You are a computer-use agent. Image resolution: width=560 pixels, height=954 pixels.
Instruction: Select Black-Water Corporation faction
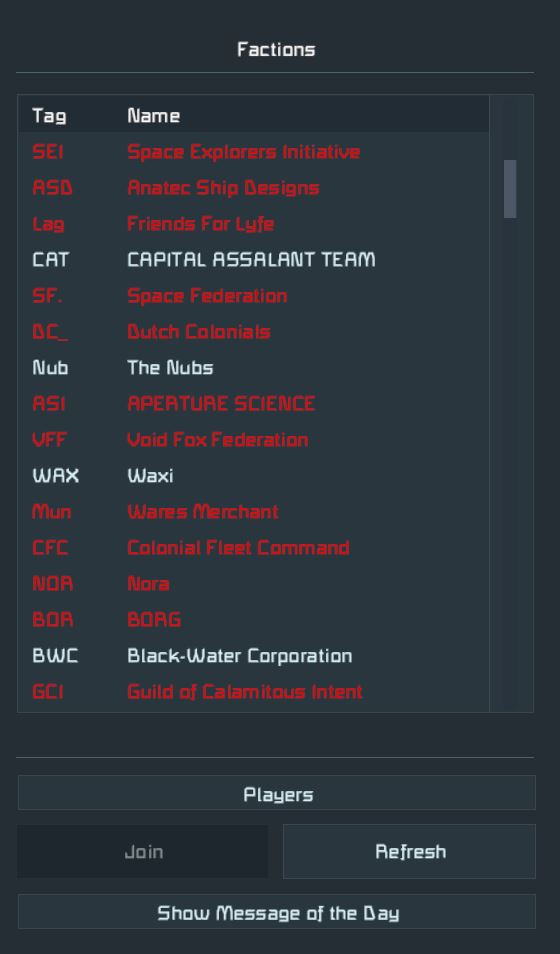point(253,655)
